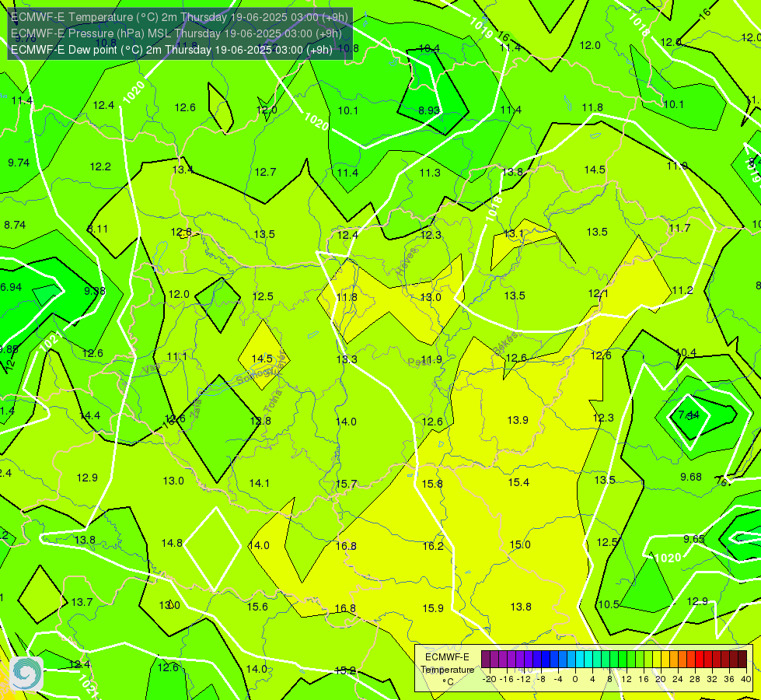Click the 9.74 dew point value
This screenshot has height=700, width=761.
tap(19, 163)
